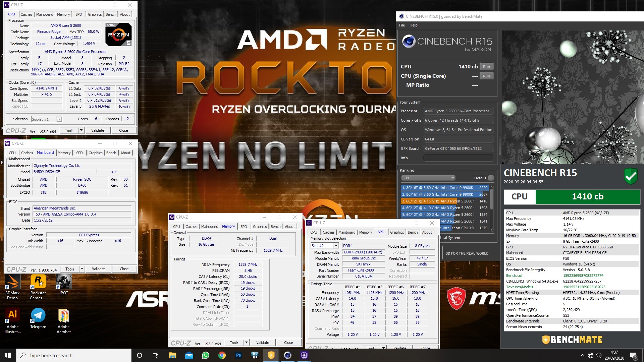Open Socket #1 selection dropdown in CPU-Z
The image size is (644, 362).
point(46,119)
